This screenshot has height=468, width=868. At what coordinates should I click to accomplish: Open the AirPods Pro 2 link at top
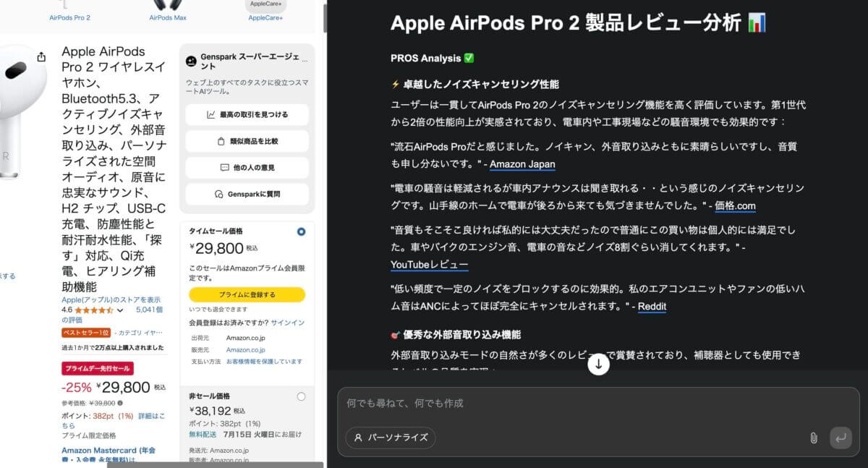69,17
